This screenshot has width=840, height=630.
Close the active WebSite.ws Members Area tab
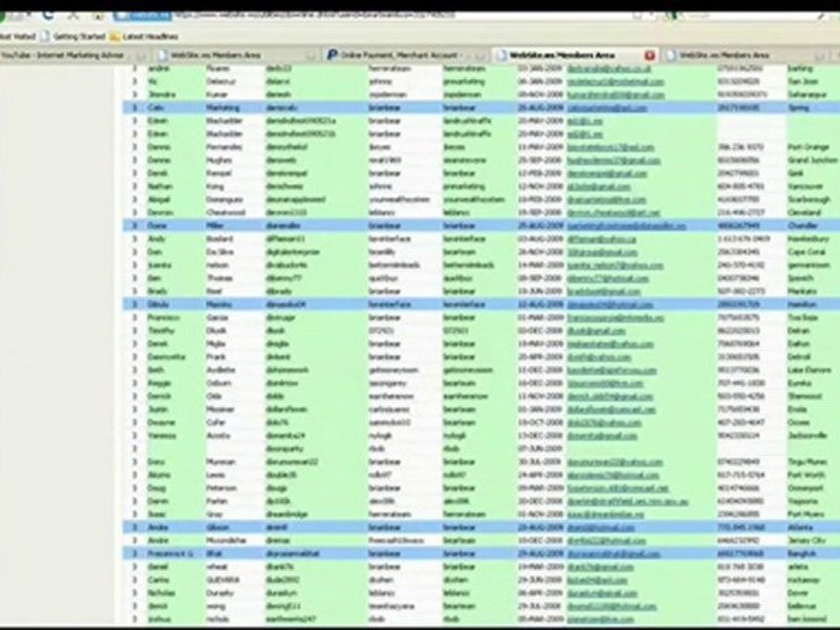[x=649, y=55]
